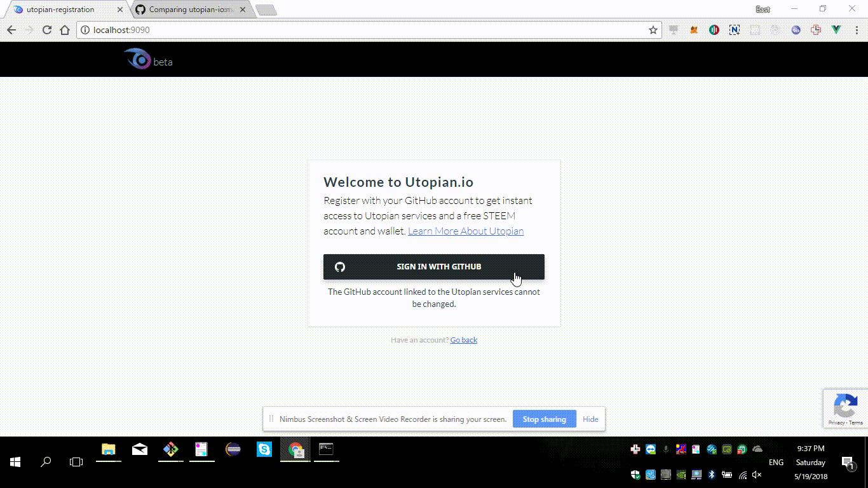Bookmark this page with the star icon
The width and height of the screenshot is (868, 488).
click(653, 30)
